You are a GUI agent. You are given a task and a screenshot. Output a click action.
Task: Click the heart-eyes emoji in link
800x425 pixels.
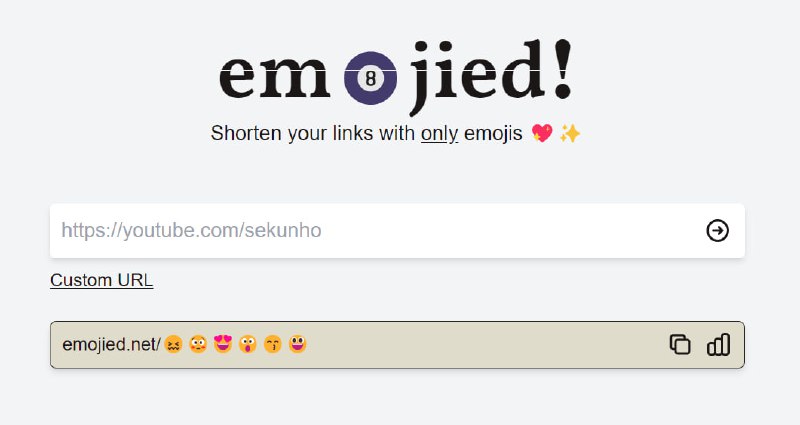[223, 344]
